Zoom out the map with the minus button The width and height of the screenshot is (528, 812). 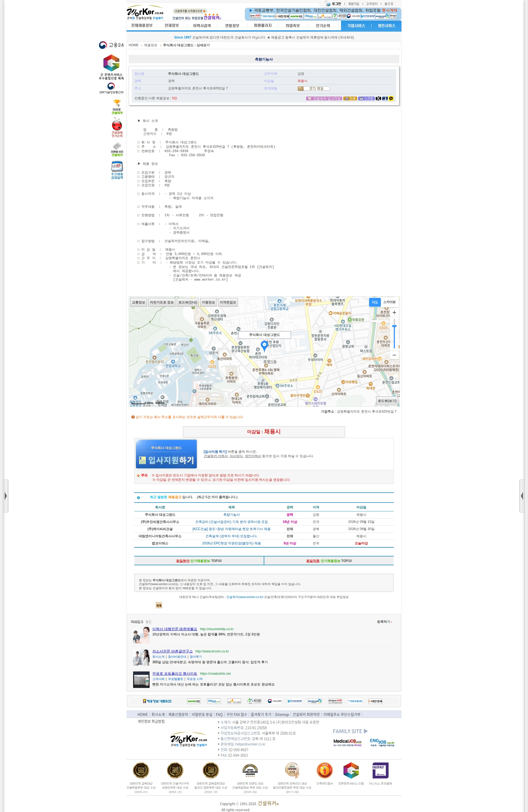(394, 355)
